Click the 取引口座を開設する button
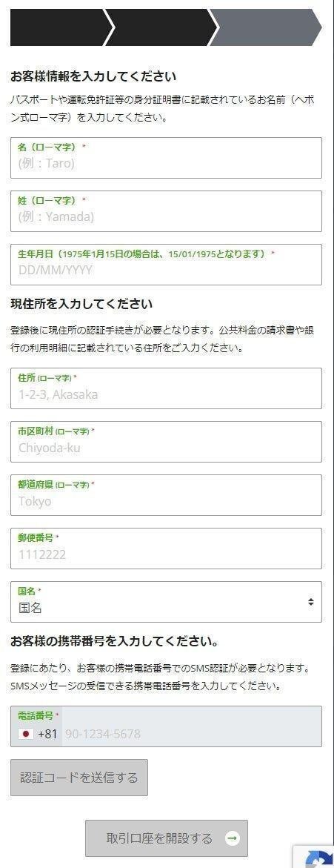334x868 pixels. pos(167,838)
